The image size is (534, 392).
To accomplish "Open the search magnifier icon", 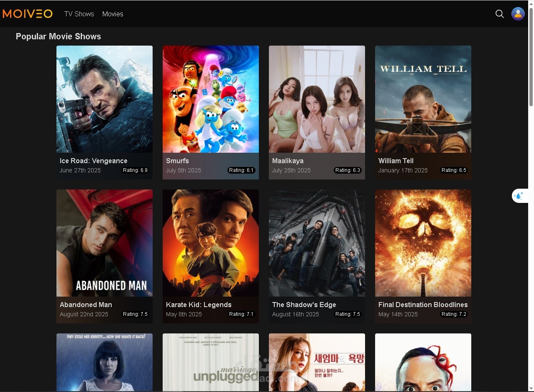I will (499, 14).
